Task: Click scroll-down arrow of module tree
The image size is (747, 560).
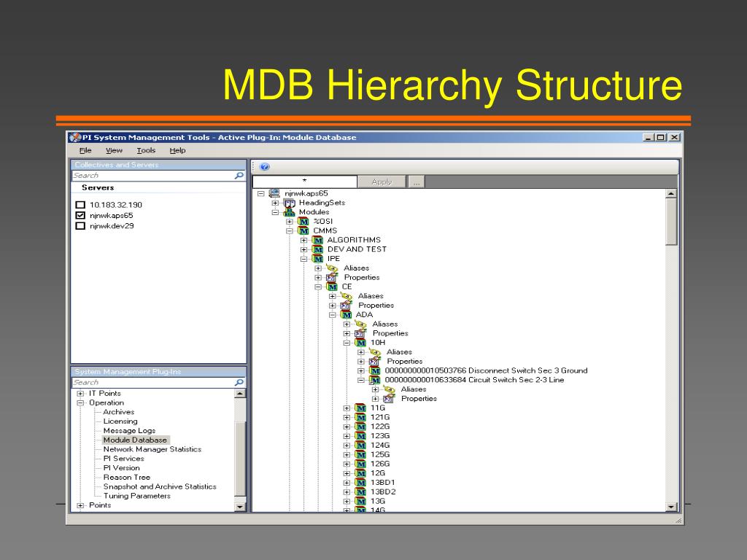Action: tap(671, 507)
